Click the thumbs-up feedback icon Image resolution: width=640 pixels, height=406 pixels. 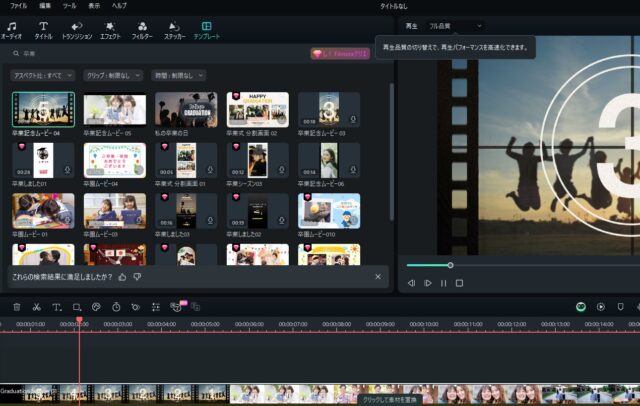point(122,276)
